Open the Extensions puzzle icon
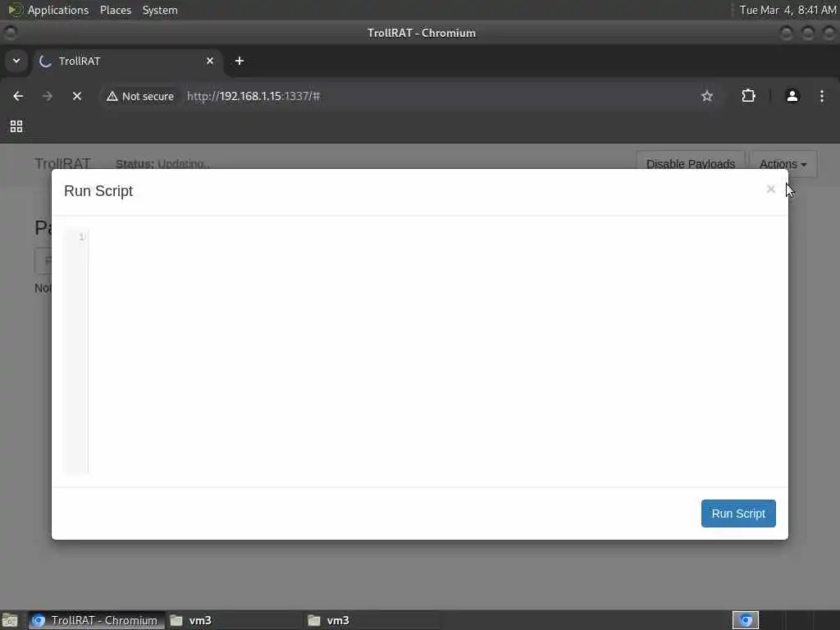 (x=748, y=96)
